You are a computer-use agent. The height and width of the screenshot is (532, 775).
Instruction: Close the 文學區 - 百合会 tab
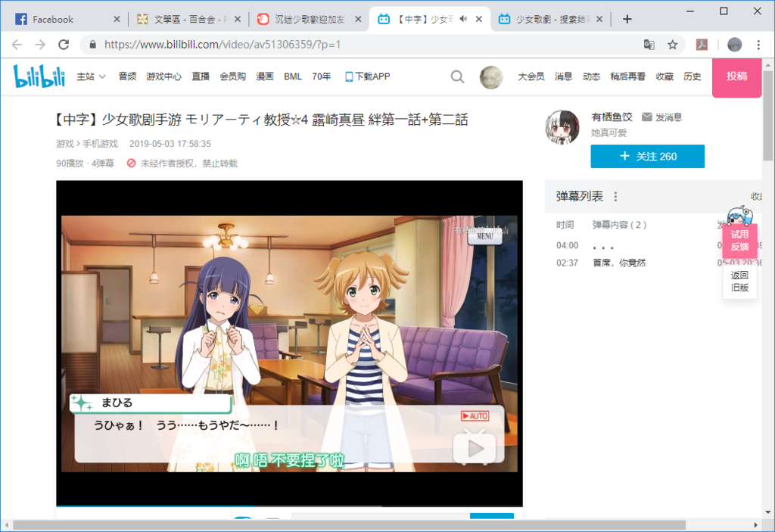tap(237, 19)
